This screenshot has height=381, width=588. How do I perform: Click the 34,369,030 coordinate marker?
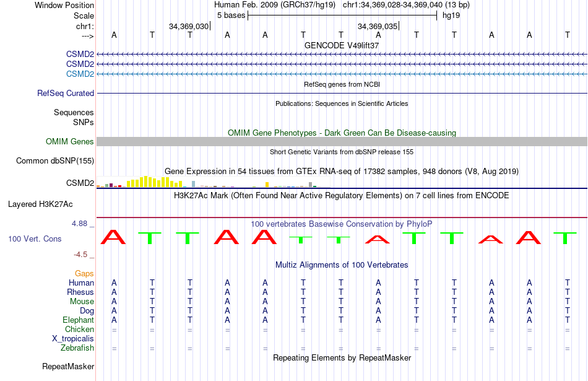[189, 26]
